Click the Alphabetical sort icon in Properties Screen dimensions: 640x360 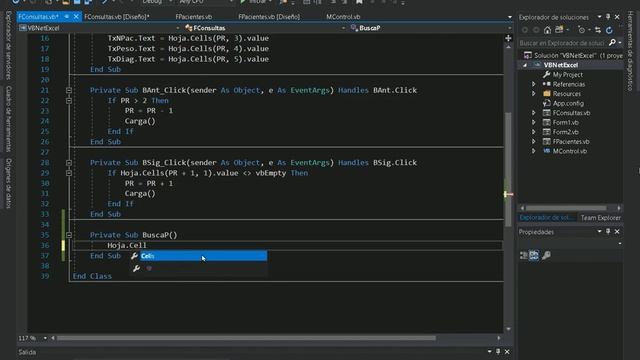pos(534,255)
